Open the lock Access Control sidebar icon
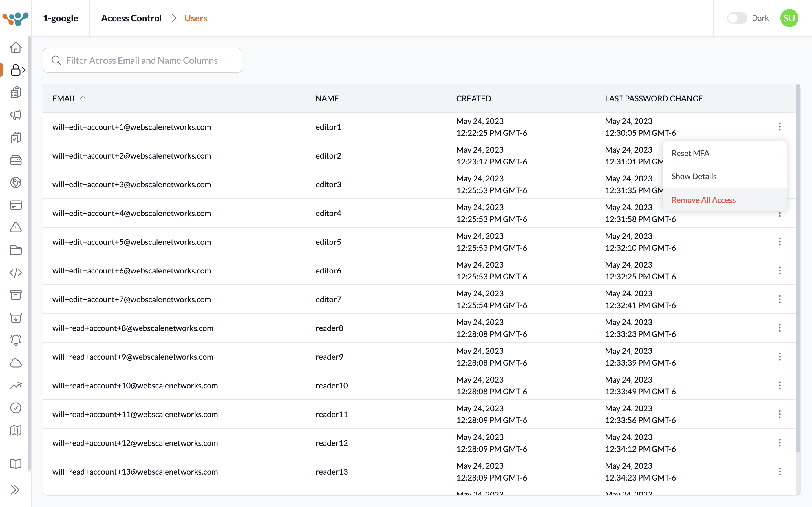Viewport: 812px width, 507px height. 16,70
